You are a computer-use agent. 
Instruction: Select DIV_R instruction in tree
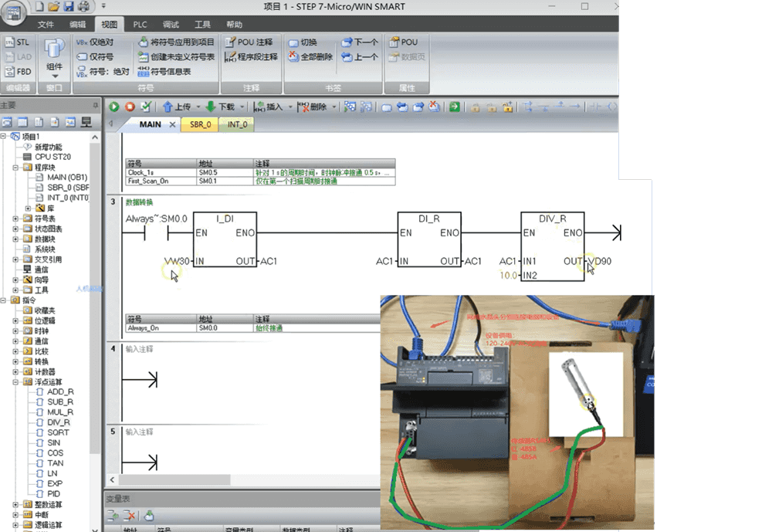click(59, 422)
